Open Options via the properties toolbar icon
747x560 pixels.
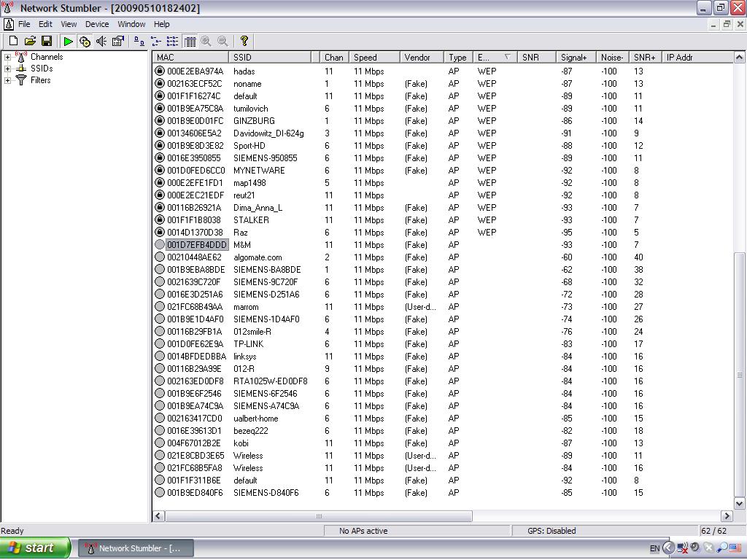(x=117, y=42)
